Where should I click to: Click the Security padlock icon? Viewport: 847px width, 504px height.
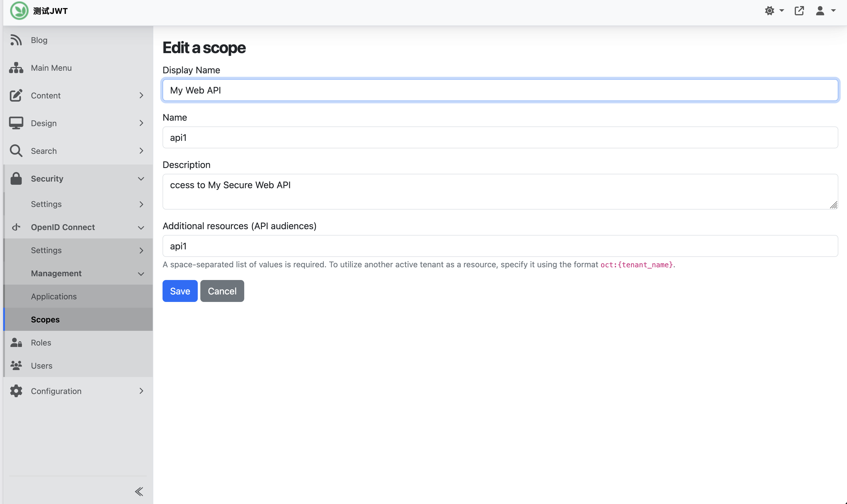[x=16, y=178]
